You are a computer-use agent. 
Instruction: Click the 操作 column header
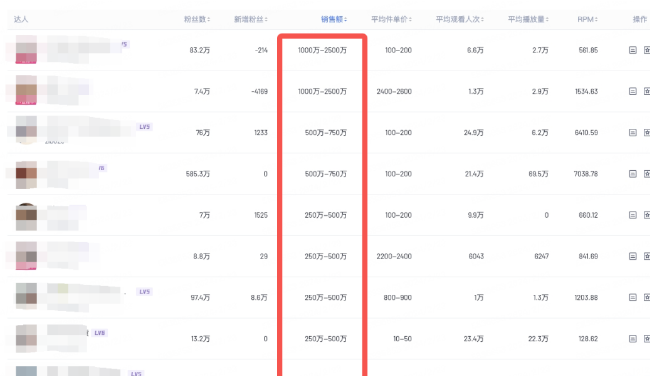(640, 19)
